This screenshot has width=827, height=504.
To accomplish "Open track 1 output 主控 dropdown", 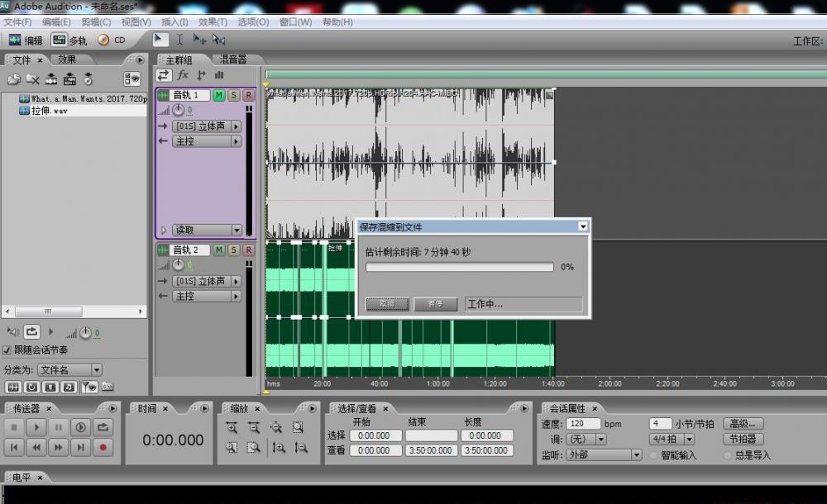I will point(207,141).
